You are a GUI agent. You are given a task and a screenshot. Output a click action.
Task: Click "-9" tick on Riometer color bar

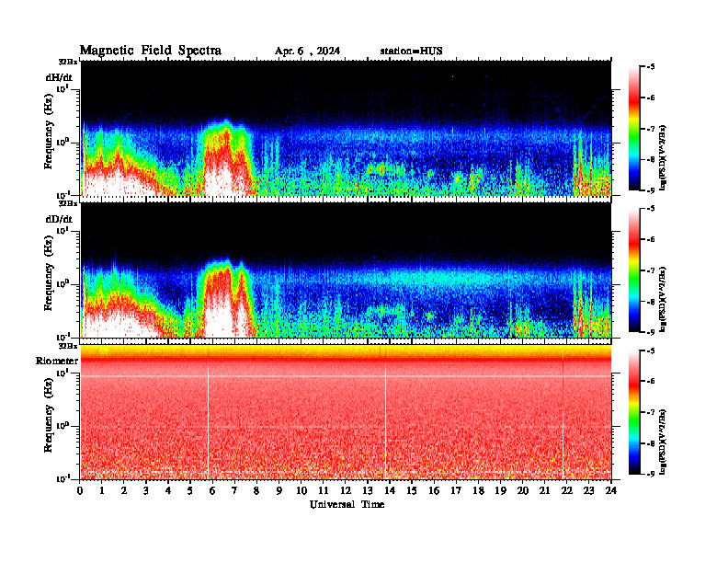tap(651, 474)
